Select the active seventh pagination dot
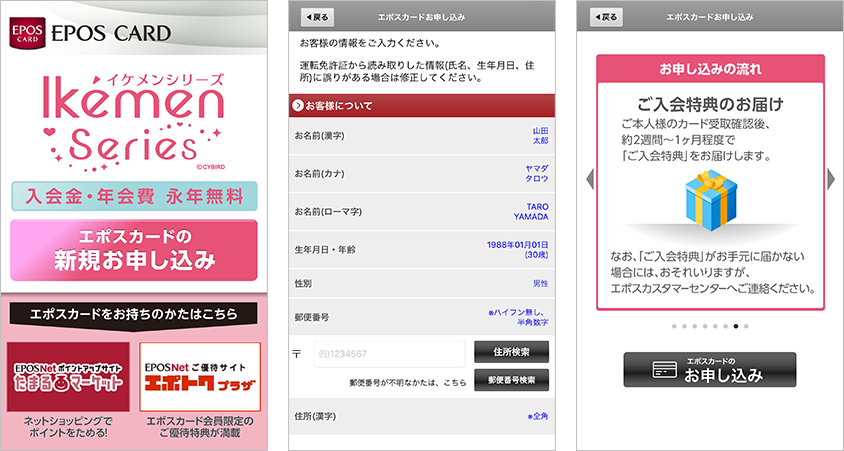Image resolution: width=844 pixels, height=451 pixels. click(736, 326)
